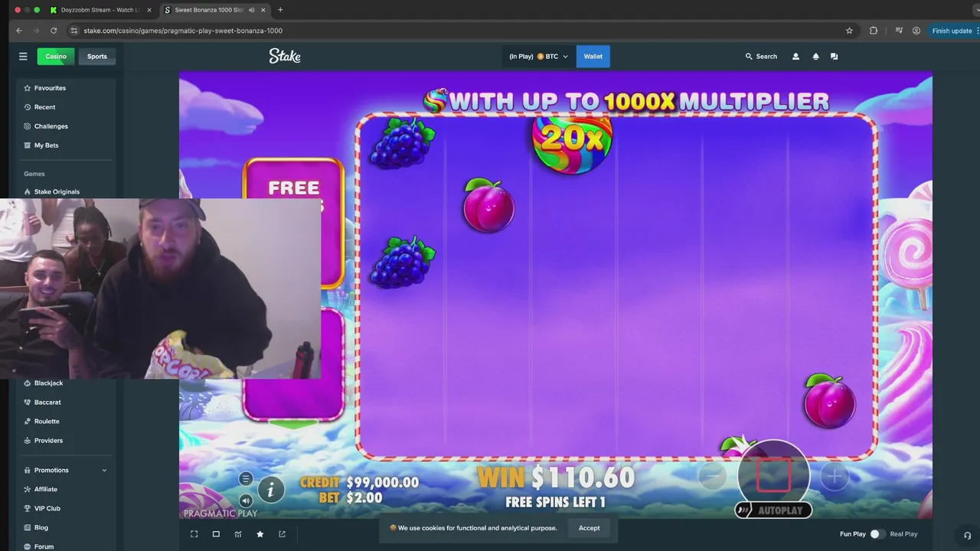Open Providers list
Viewport: 980px width, 551px height.
click(48, 440)
